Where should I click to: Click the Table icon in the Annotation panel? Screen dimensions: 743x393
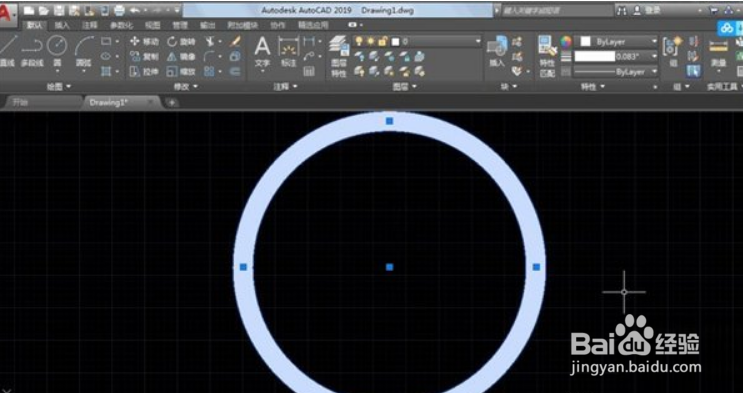pyautogui.click(x=309, y=72)
